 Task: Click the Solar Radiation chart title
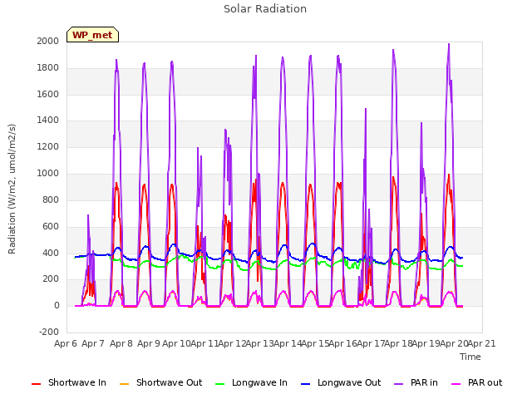pos(265,9)
